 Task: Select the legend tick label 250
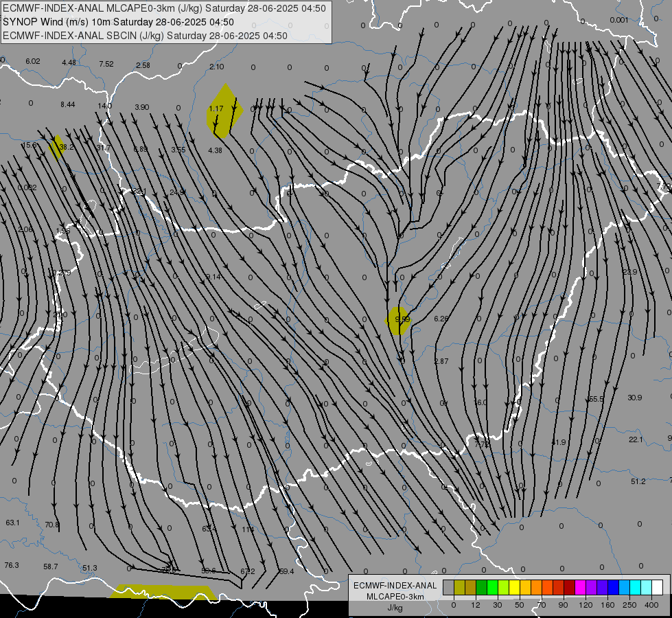(x=629, y=605)
